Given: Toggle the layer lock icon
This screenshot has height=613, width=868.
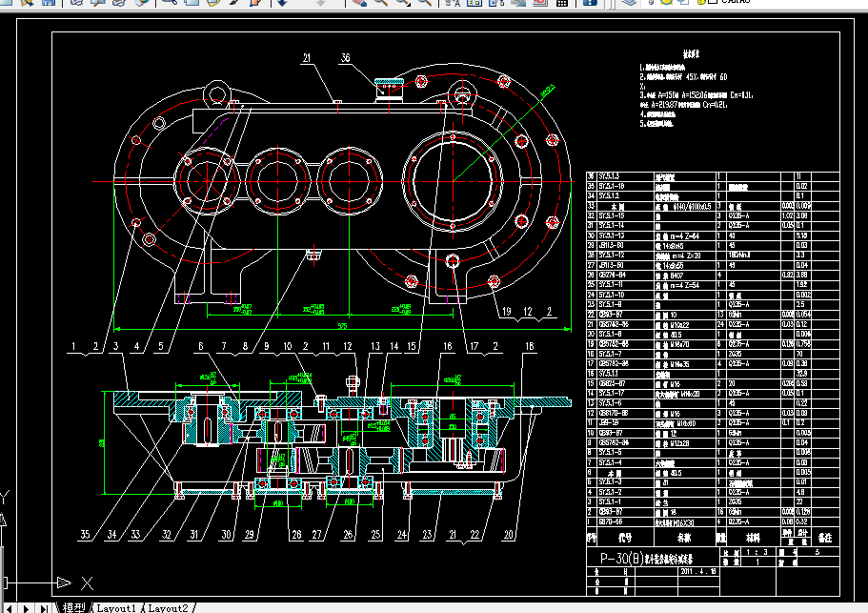Looking at the screenshot, I should point(701,2).
